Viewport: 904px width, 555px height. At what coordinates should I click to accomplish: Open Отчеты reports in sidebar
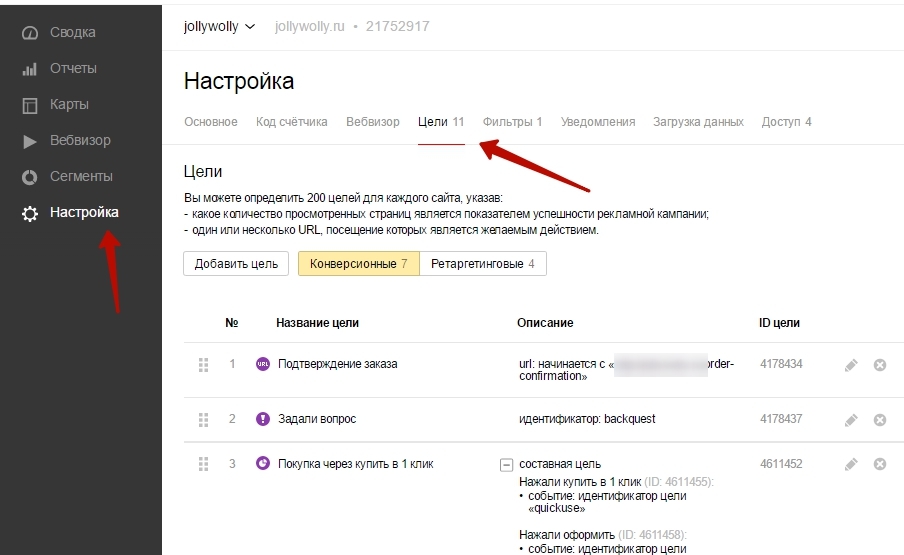[72, 68]
